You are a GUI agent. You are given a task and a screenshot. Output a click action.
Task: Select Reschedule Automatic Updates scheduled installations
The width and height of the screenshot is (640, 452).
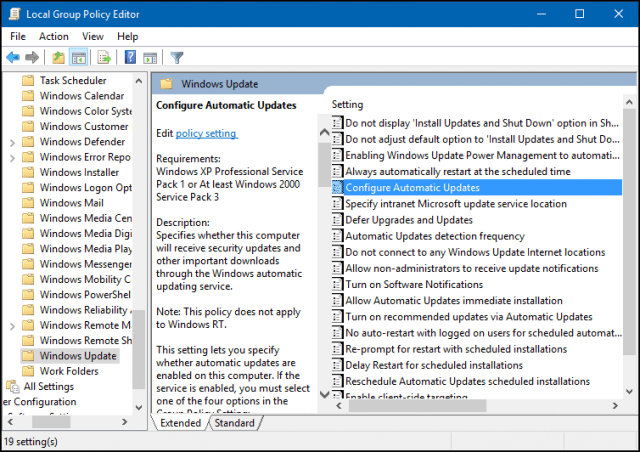pos(467,381)
